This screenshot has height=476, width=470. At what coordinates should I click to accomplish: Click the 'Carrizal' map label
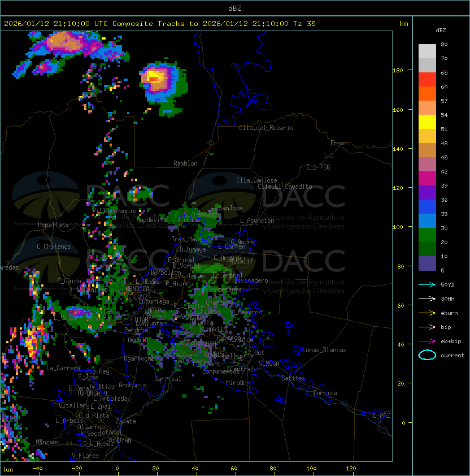point(168,379)
